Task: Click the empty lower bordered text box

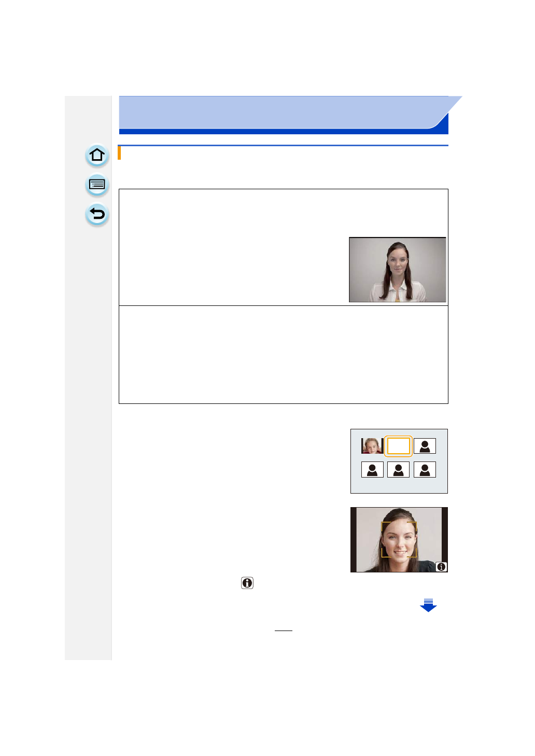Action: click(x=283, y=355)
